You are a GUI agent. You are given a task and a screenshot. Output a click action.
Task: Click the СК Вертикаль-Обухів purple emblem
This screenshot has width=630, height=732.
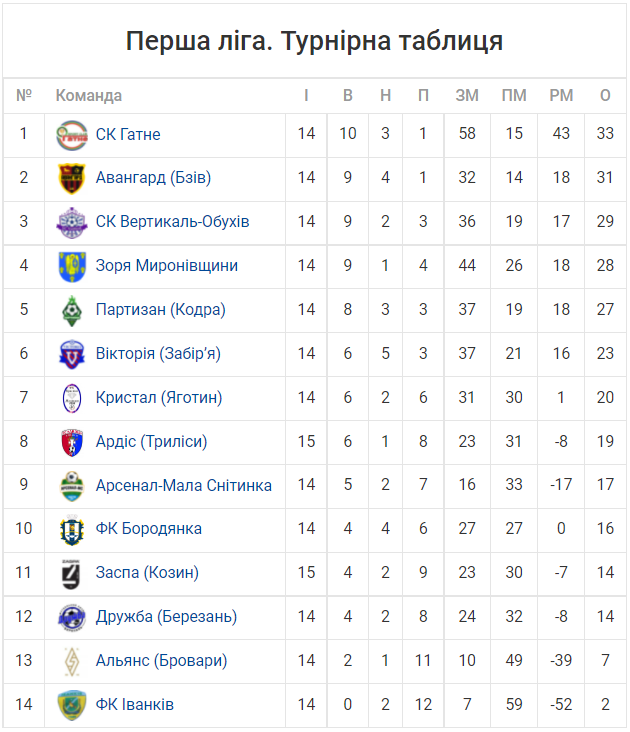tap(72, 223)
